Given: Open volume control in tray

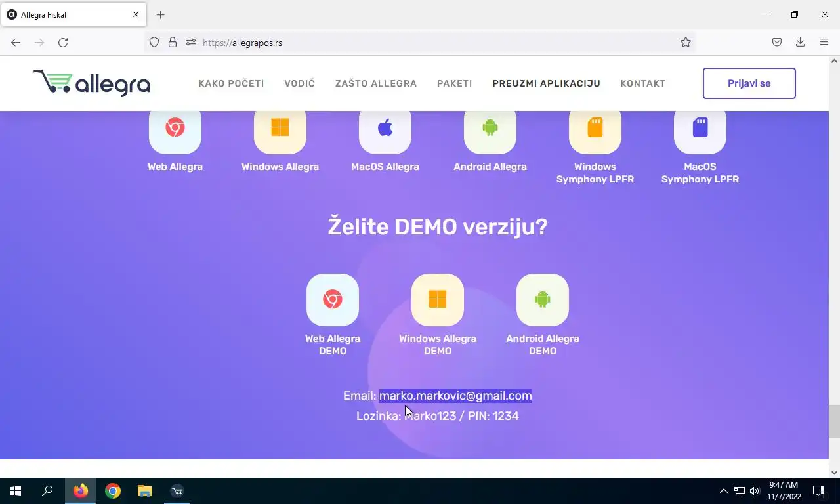Looking at the screenshot, I should [x=755, y=491].
